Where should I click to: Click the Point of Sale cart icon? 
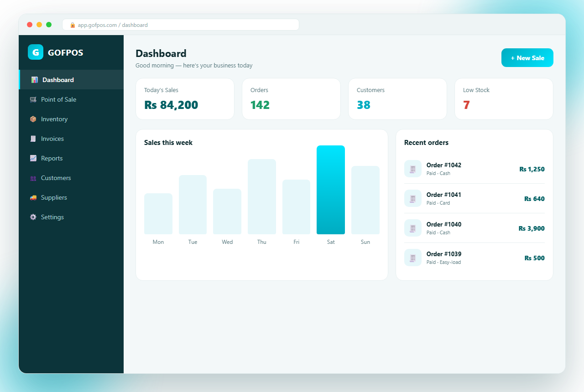pyautogui.click(x=33, y=99)
